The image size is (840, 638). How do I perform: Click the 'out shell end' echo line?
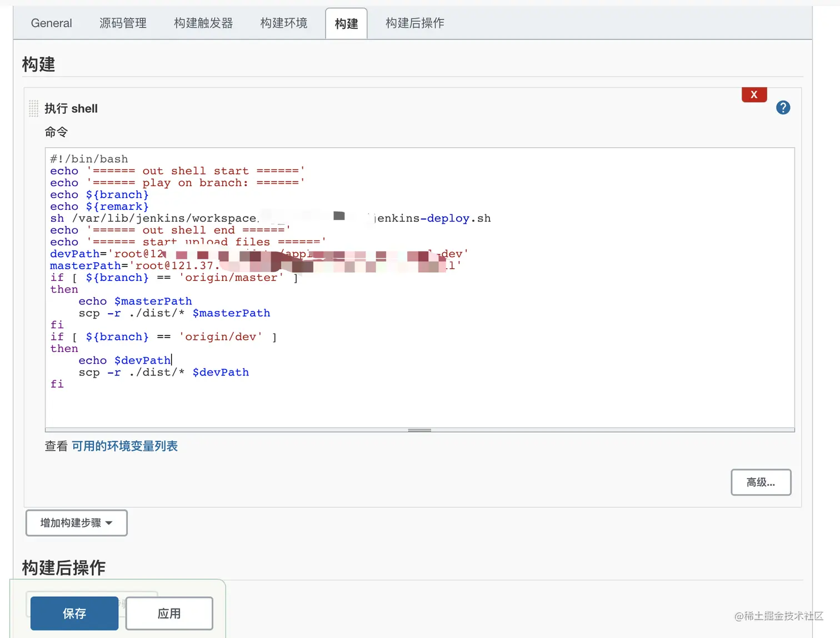(x=170, y=230)
